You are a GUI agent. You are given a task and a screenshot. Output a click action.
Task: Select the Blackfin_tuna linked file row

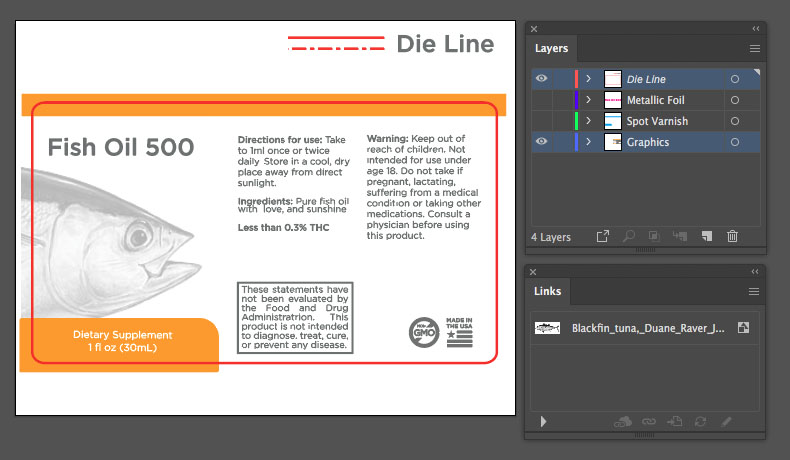point(645,328)
